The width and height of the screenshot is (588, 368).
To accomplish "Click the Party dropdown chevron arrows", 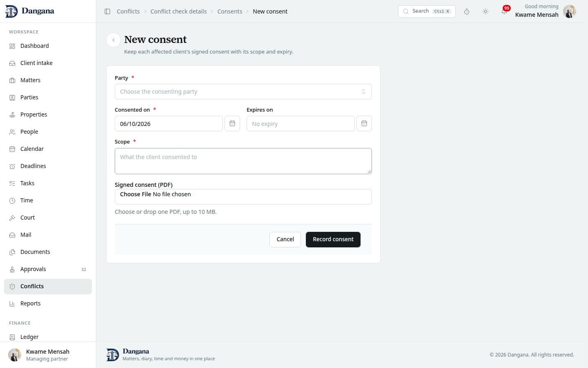I will [x=363, y=92].
